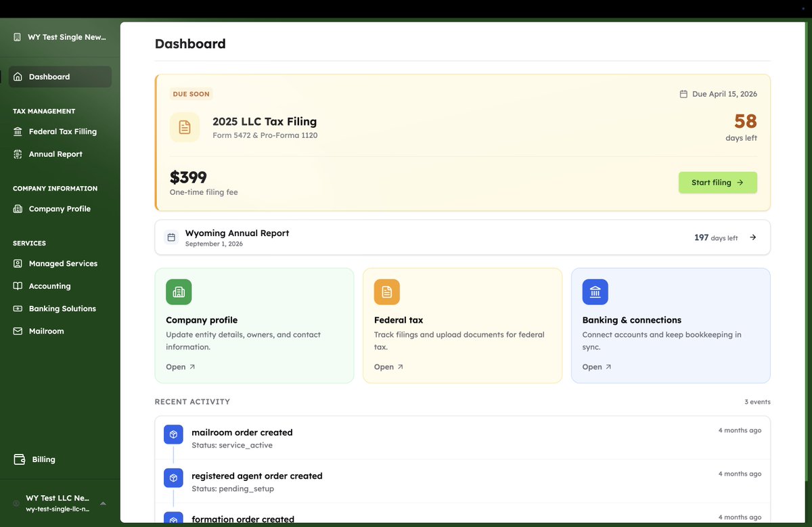The height and width of the screenshot is (527, 812).
Task: Select the WY Test Single New company header
Action: 60,37
